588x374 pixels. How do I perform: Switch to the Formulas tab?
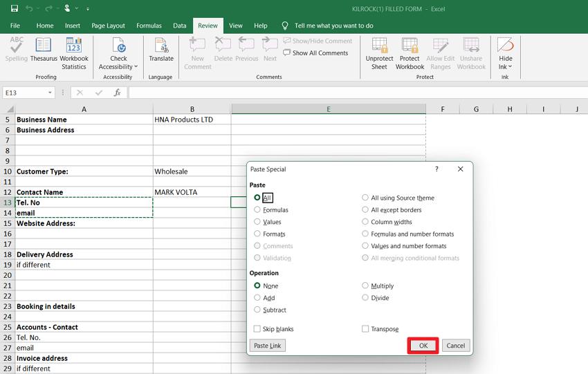coord(149,26)
